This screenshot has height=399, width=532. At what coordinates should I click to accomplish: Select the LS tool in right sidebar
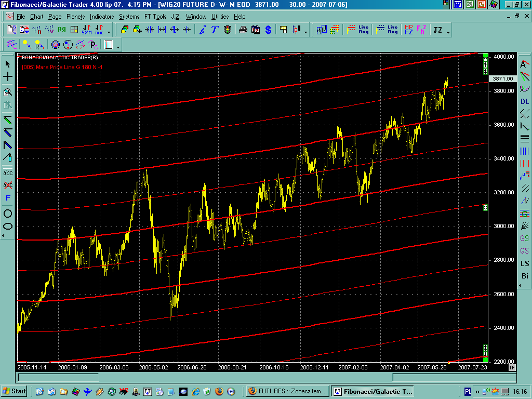pyautogui.click(x=525, y=263)
